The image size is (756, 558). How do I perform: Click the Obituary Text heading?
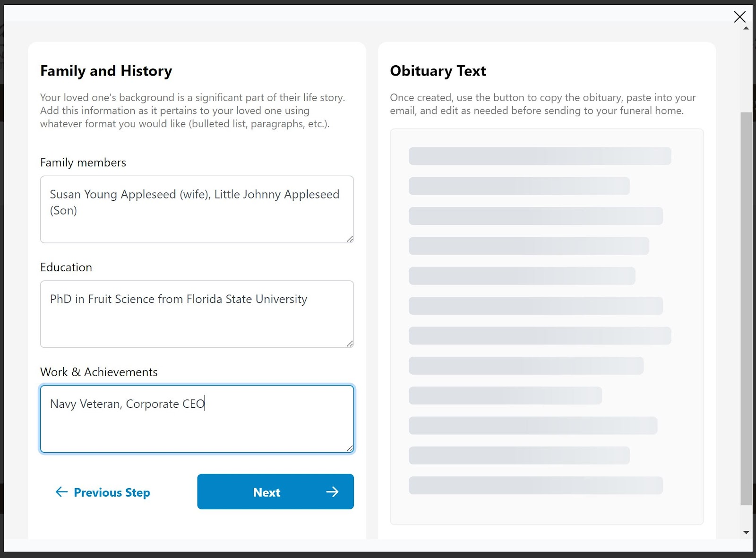(438, 71)
